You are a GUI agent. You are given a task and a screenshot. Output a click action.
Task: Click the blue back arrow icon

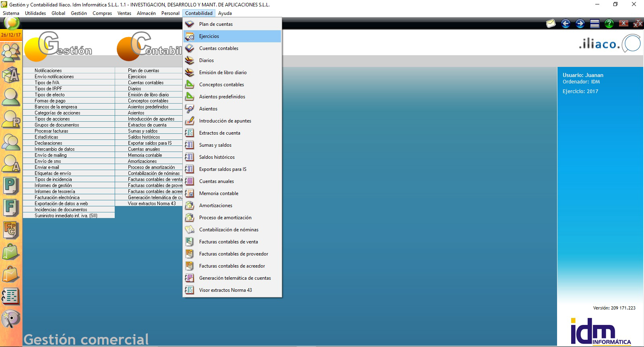point(566,24)
